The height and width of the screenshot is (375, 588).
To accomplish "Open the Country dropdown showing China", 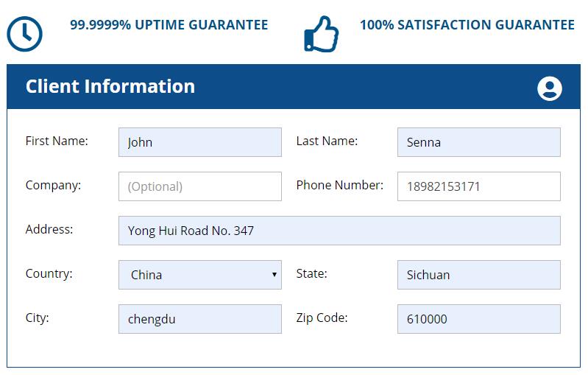I will tap(200, 275).
